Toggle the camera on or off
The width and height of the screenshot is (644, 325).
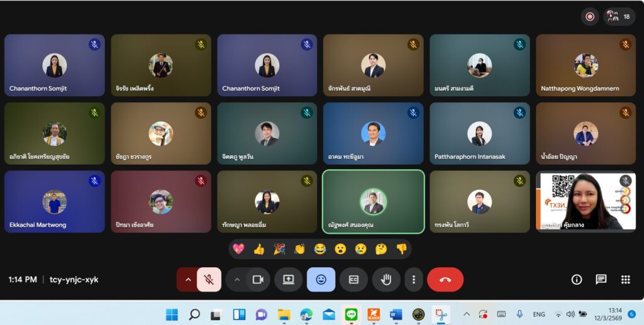(x=257, y=280)
